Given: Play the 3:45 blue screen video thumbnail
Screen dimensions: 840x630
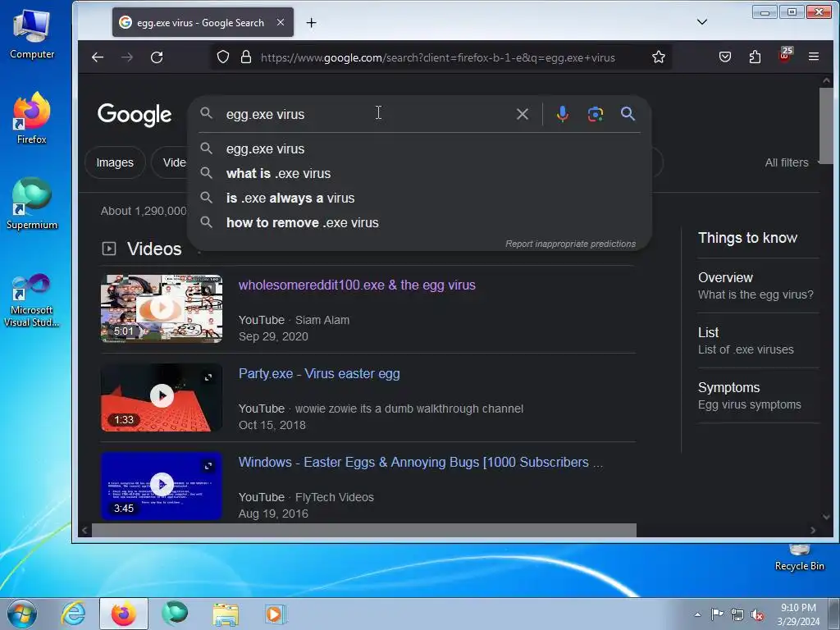Looking at the screenshot, I should point(162,486).
